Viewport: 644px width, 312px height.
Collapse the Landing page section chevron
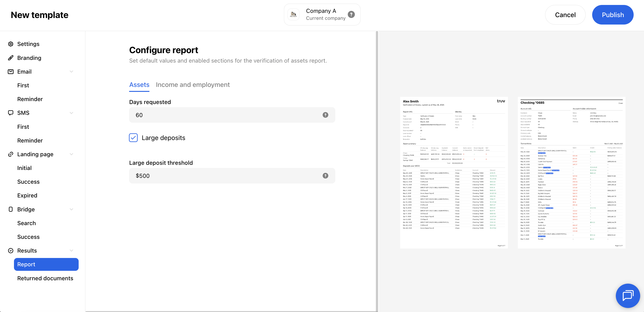click(71, 154)
